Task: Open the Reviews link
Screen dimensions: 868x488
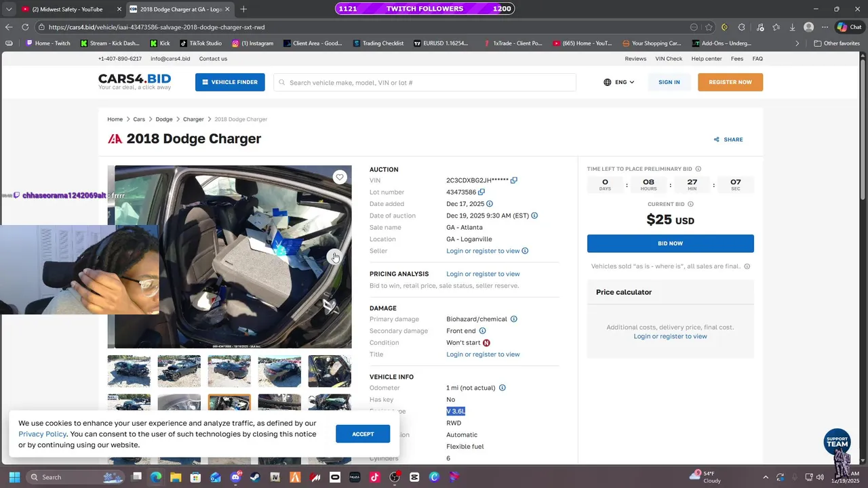Action: point(635,59)
